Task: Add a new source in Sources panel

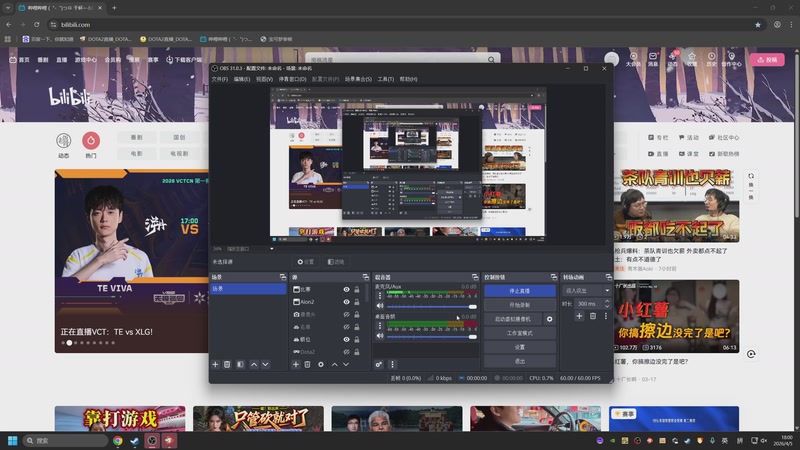Action: 295,364
